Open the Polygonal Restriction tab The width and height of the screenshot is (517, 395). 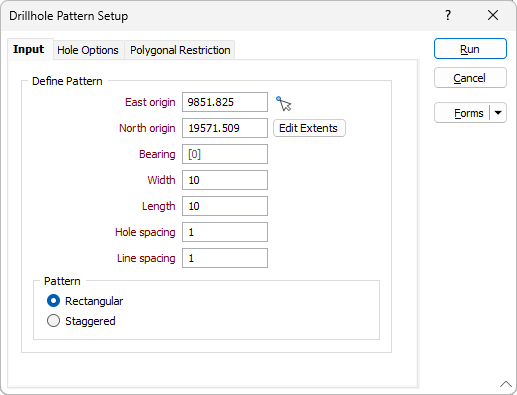click(180, 50)
